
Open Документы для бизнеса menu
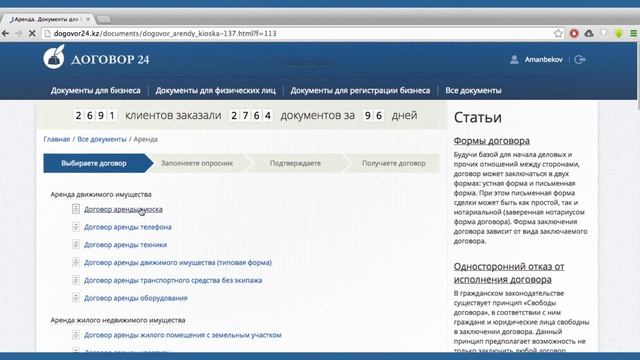click(x=96, y=91)
